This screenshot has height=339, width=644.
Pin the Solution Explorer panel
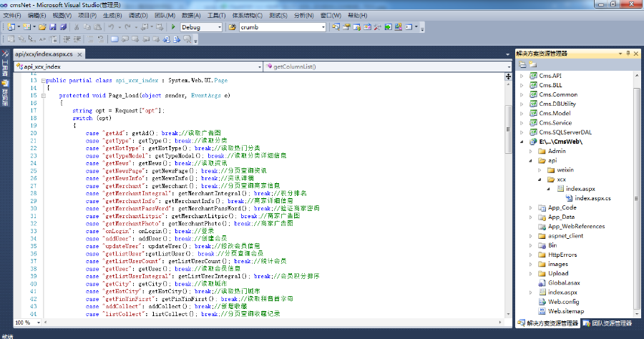(628, 53)
